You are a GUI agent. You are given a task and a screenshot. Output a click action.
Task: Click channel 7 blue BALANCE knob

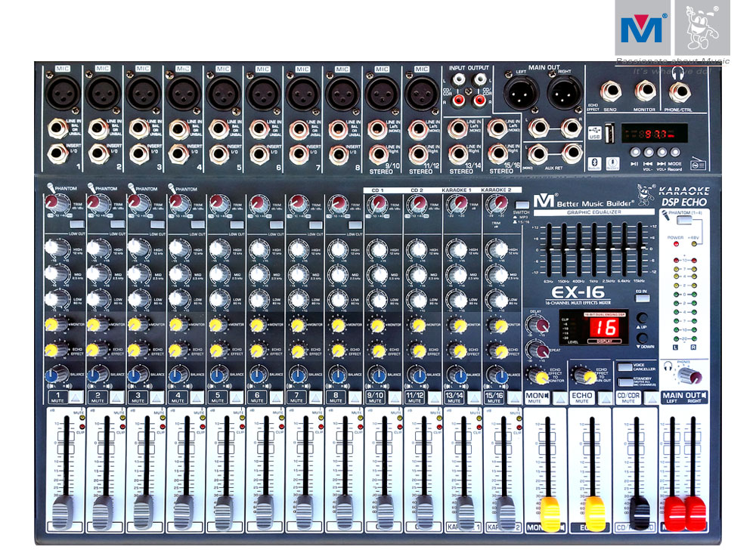(298, 374)
